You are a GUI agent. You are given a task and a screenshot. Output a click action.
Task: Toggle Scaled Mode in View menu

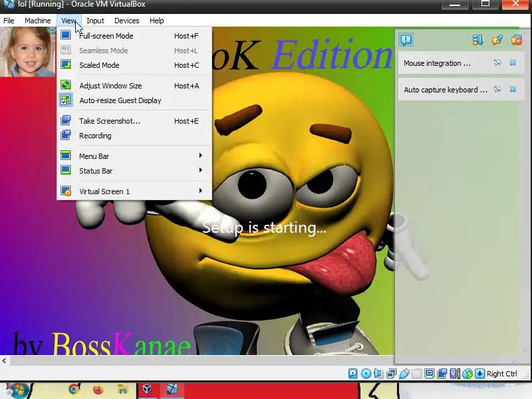point(134,65)
